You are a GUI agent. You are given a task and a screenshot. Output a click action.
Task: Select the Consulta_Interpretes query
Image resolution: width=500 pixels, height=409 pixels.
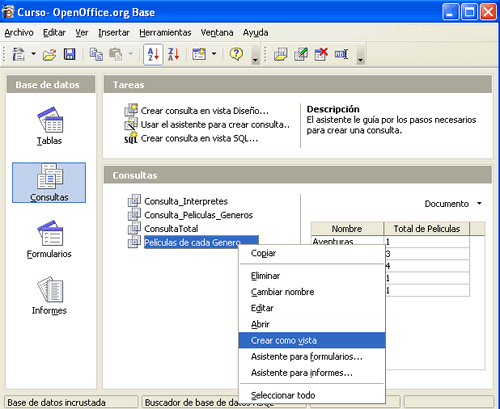coord(186,201)
